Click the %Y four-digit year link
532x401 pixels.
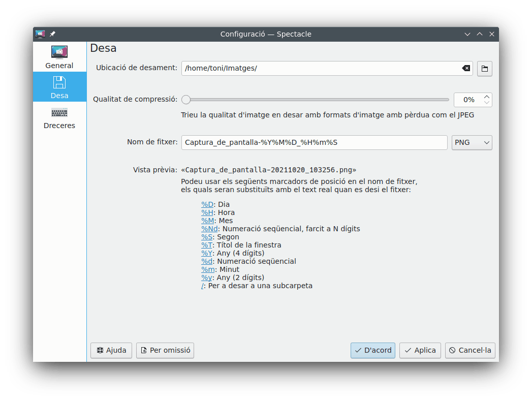[x=207, y=253]
